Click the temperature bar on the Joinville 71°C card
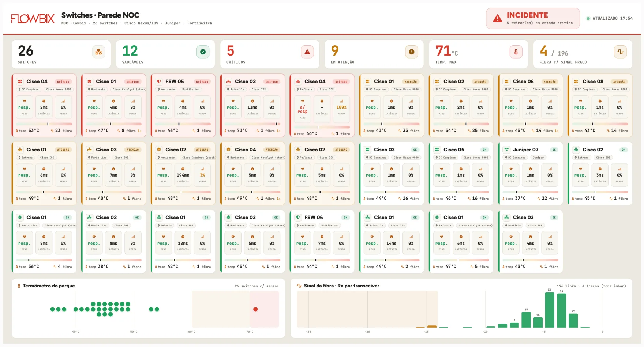 pyautogui.click(x=252, y=124)
